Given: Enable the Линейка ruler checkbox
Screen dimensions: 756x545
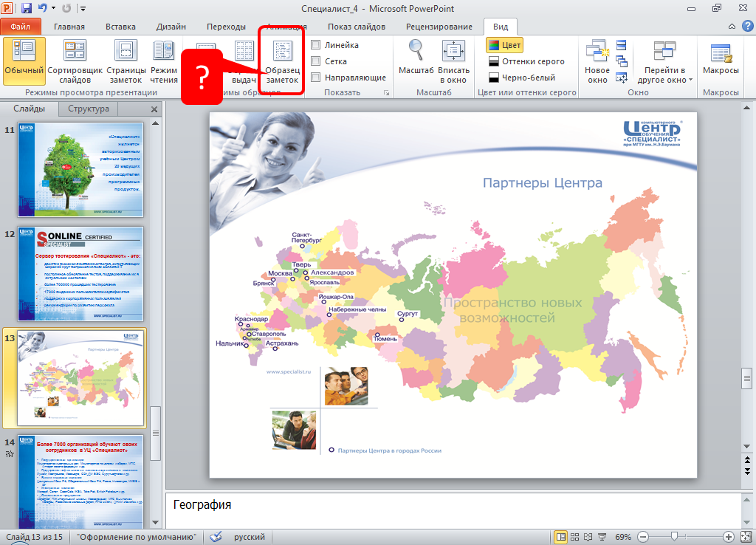Looking at the screenshot, I should [x=316, y=45].
